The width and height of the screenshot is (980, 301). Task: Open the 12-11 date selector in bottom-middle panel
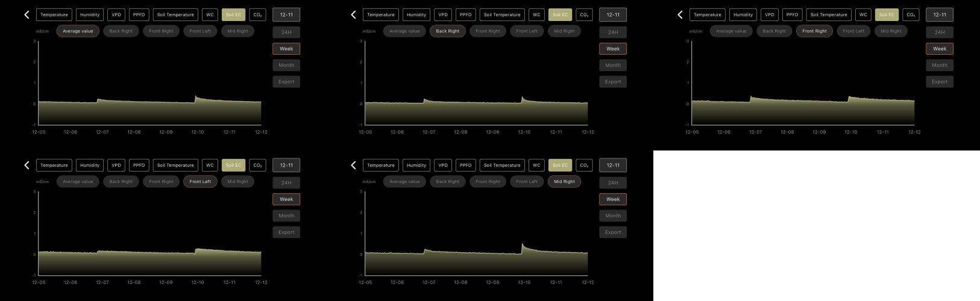613,166
